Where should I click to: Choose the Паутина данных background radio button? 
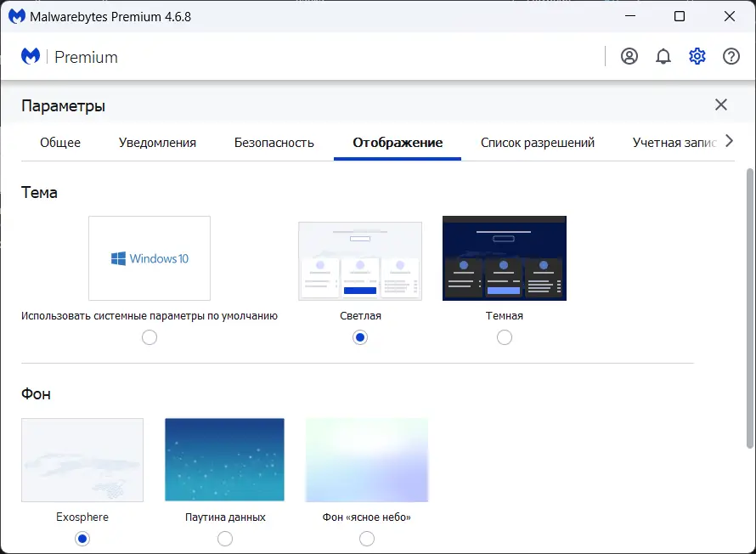click(x=225, y=539)
